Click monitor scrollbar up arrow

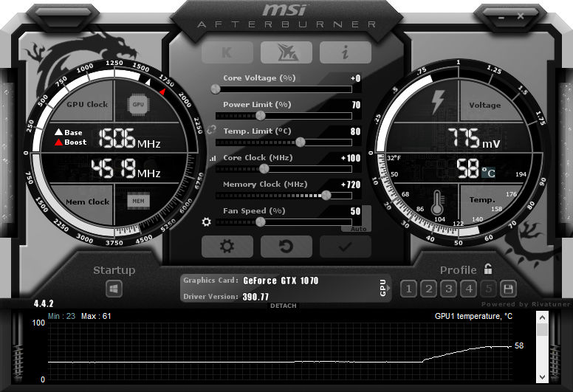point(542,317)
